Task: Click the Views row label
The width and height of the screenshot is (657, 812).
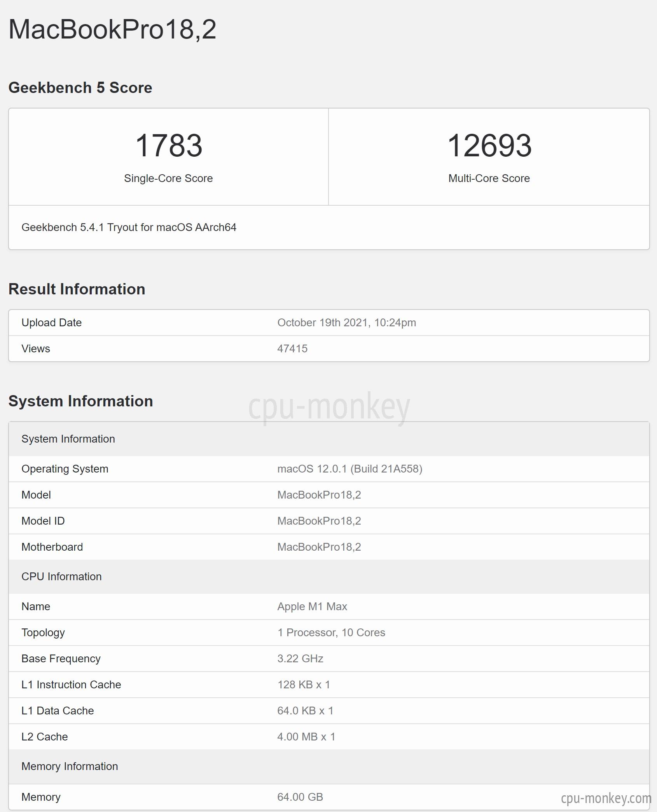Action: (x=36, y=348)
